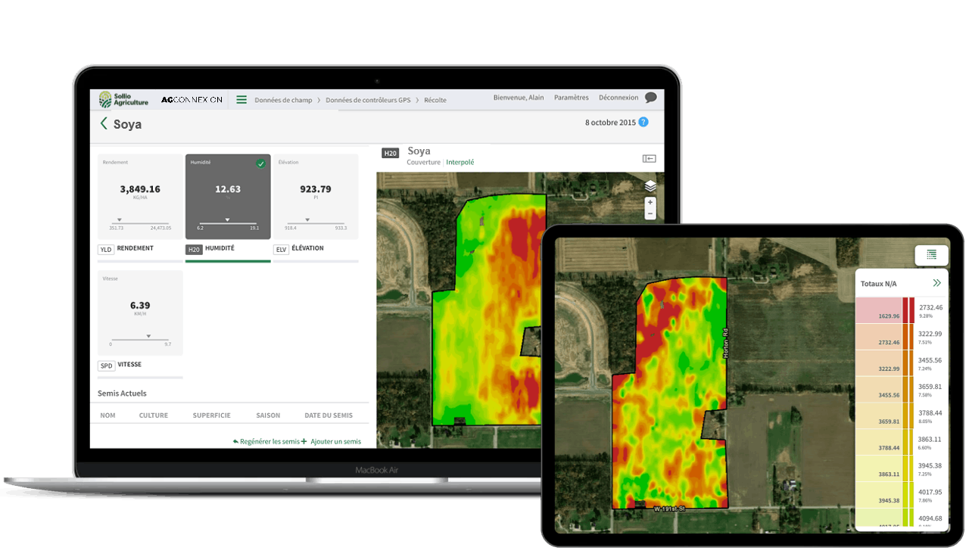The height and width of the screenshot is (560, 969).
Task: Click the Récolte breadcrumb
Action: pyautogui.click(x=435, y=100)
